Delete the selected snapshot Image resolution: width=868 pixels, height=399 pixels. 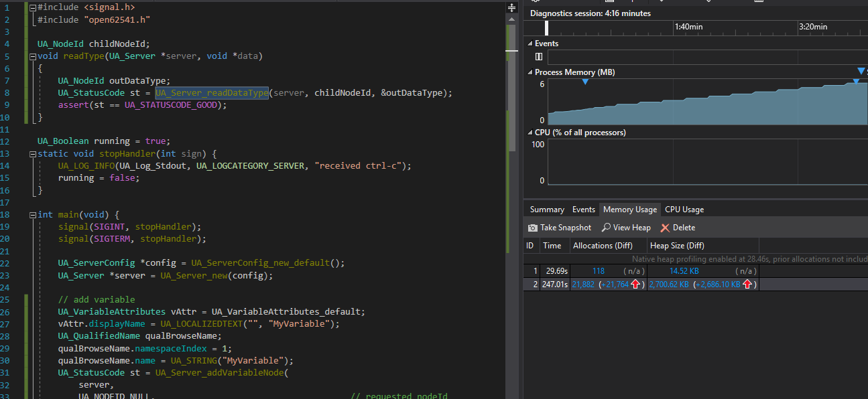[678, 228]
